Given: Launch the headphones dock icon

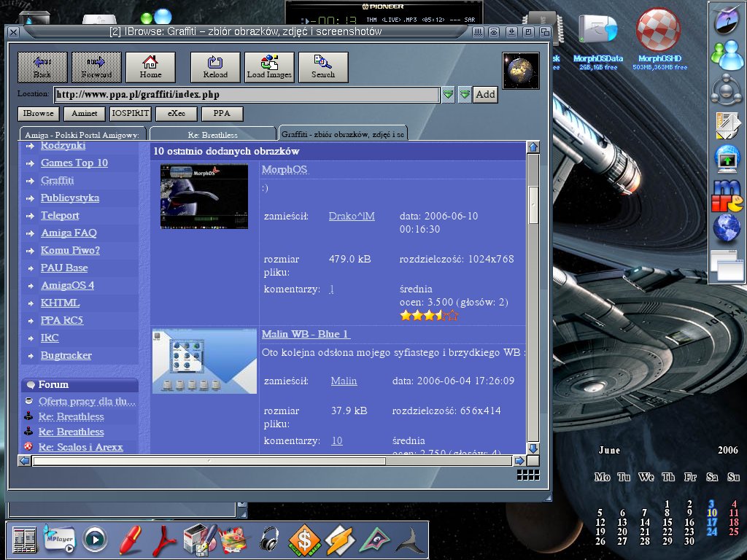Looking at the screenshot, I should point(269,540).
